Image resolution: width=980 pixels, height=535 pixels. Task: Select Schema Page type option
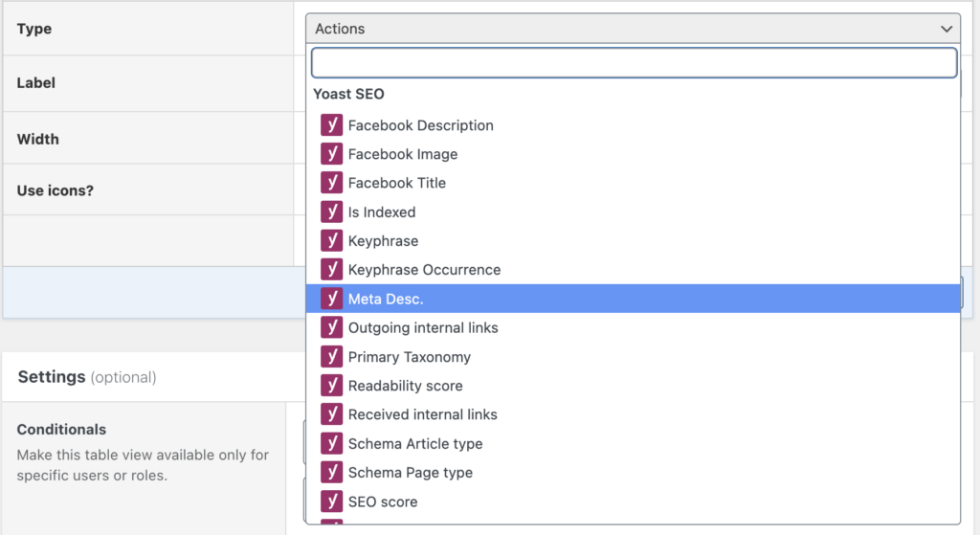(633, 473)
